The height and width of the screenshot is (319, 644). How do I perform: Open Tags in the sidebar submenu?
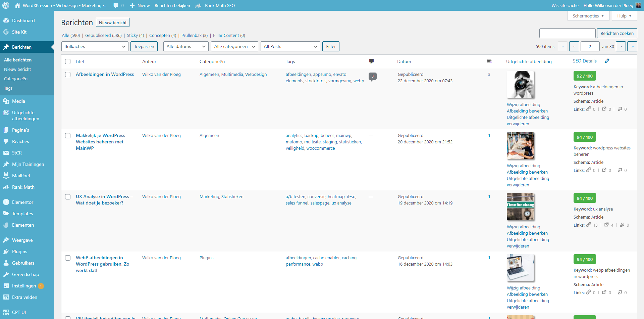(8, 88)
